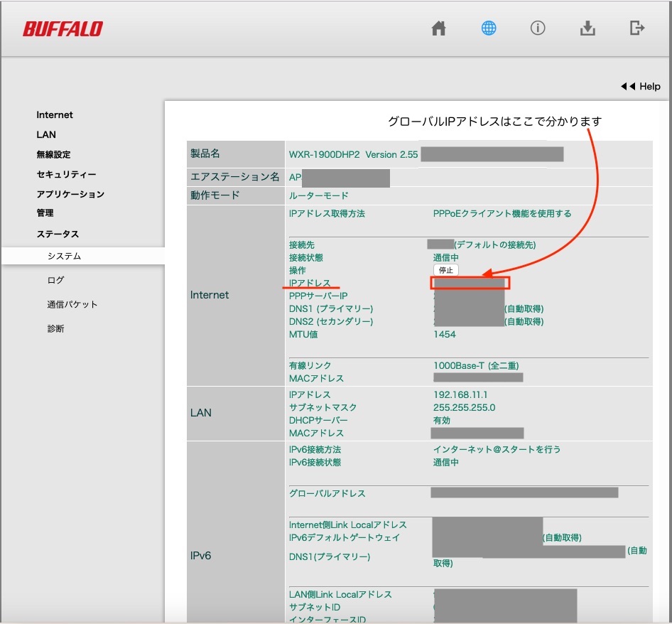Select 通信パケット under ステータス
This screenshot has height=624, width=672.
pyautogui.click(x=72, y=304)
